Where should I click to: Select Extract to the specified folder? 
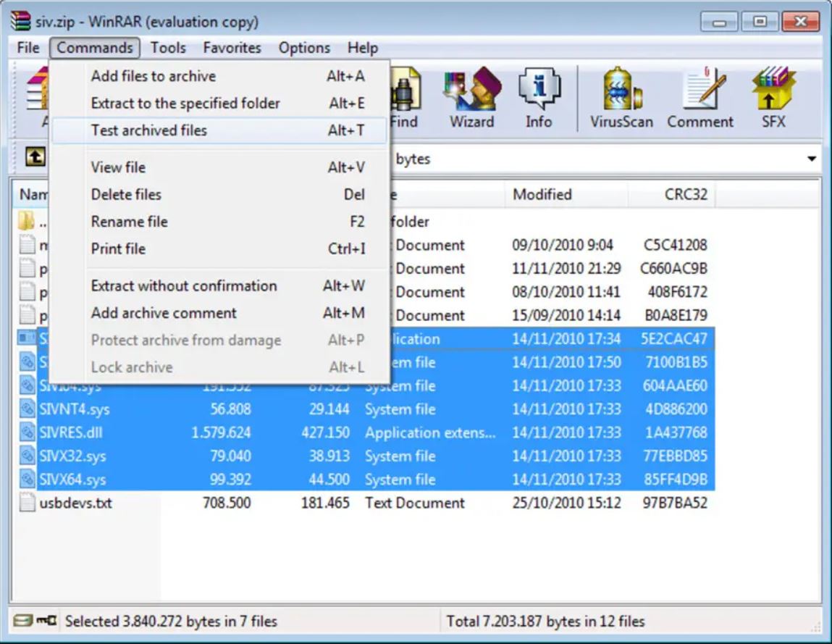click(219, 103)
